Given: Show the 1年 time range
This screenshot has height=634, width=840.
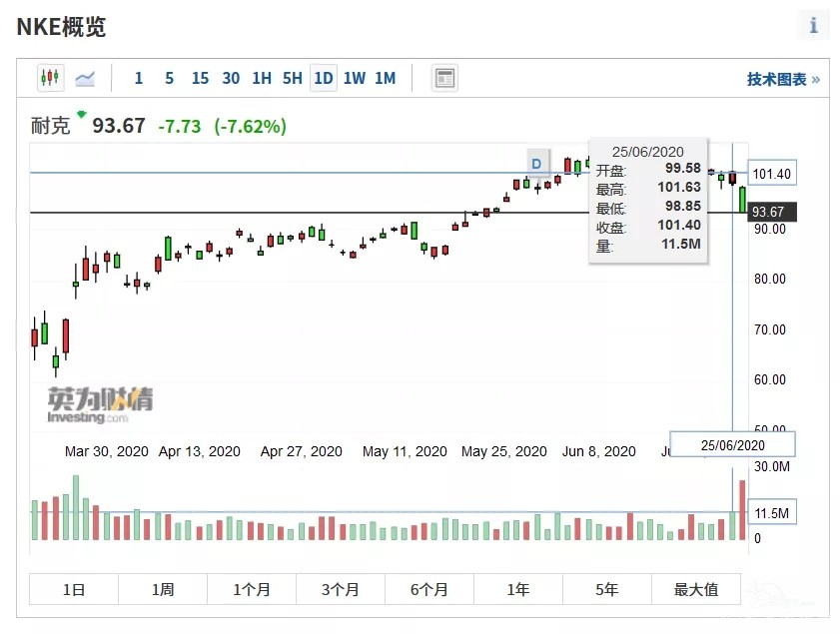Looking at the screenshot, I should click(518, 589).
